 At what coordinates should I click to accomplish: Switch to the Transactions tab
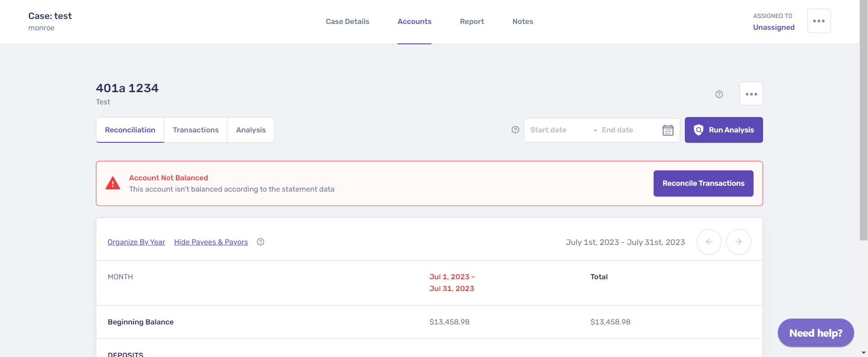(x=195, y=130)
